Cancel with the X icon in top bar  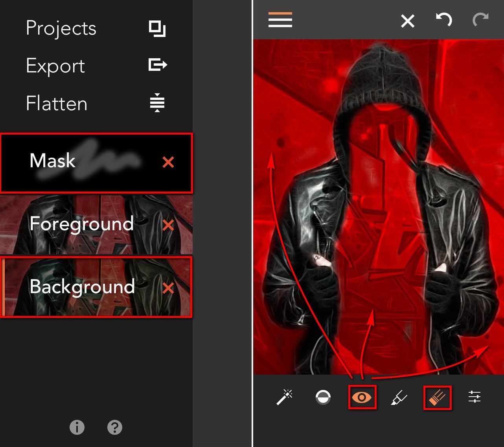coord(408,21)
